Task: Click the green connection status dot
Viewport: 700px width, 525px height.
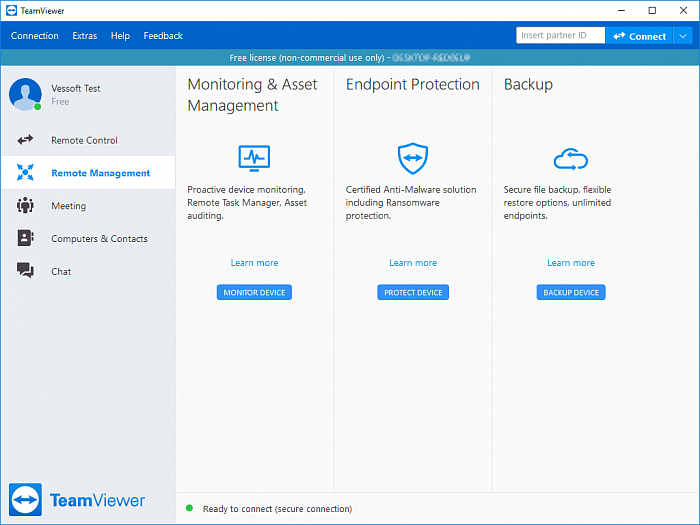Action: 189,508
